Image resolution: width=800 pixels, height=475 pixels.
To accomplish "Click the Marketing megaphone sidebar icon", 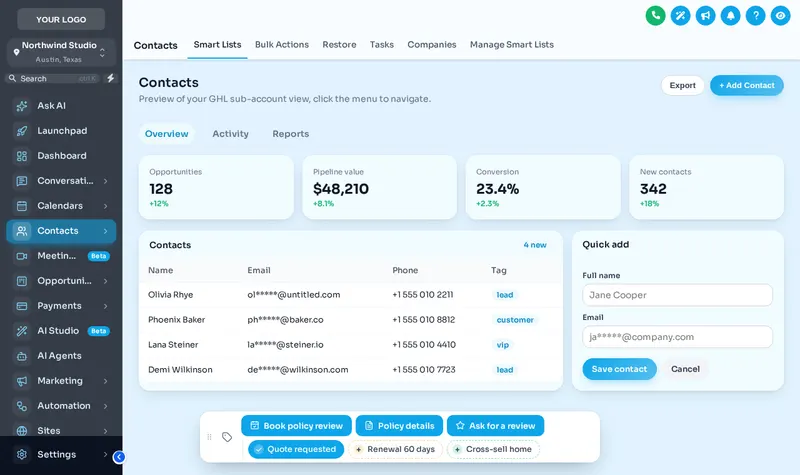I will (x=22, y=381).
